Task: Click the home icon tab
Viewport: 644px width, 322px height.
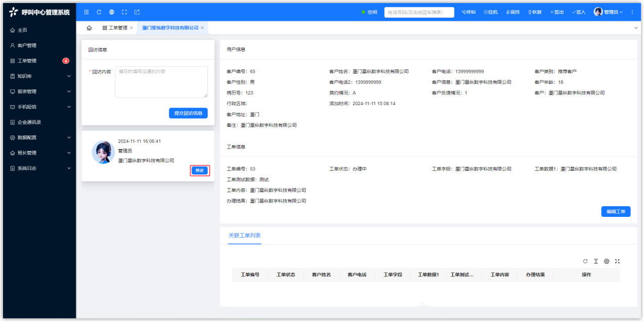Action: click(x=89, y=28)
